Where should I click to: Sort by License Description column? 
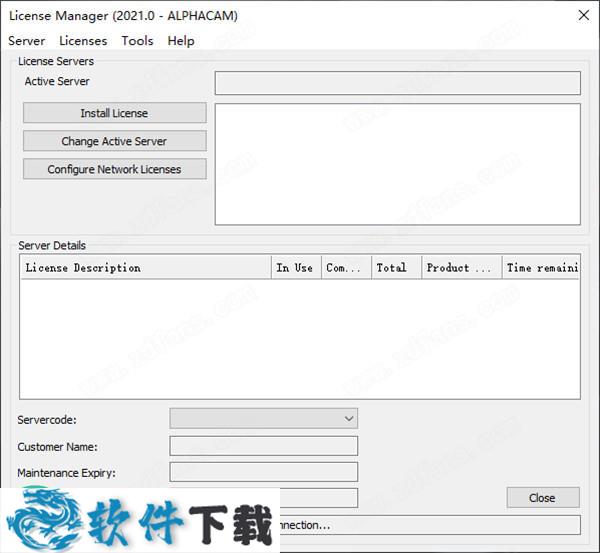[145, 268]
